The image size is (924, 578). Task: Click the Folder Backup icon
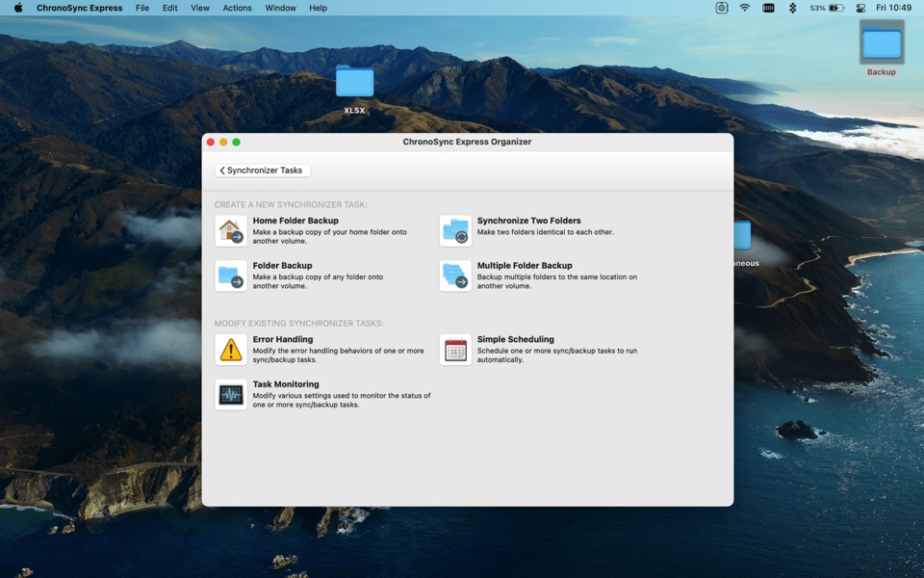coord(230,276)
